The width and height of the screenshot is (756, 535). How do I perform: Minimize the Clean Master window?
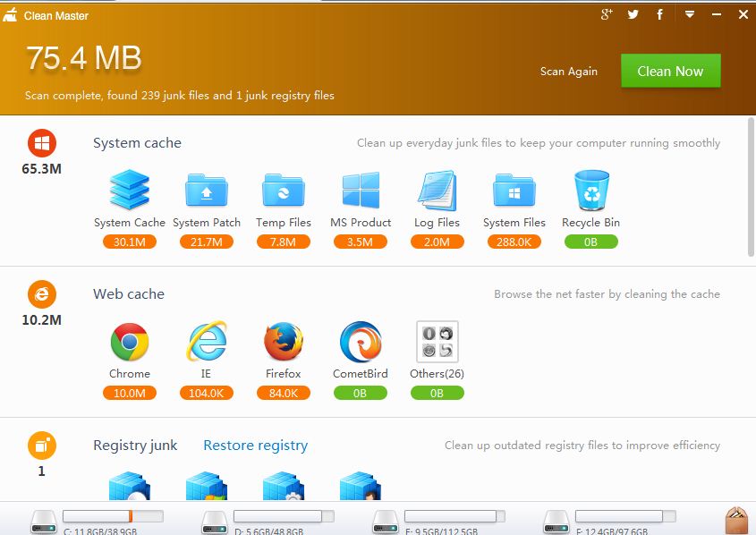717,14
